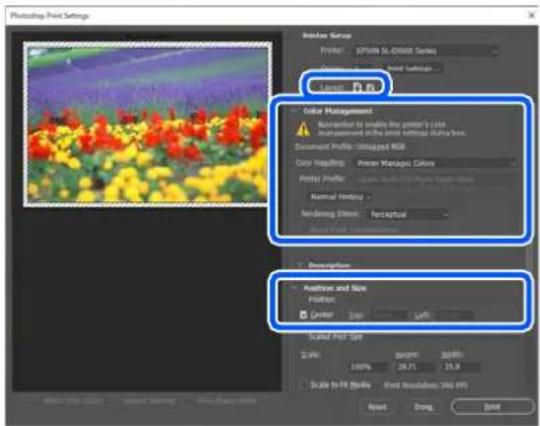Click the yellow color management warning icon
Viewport: 540px width, 426px height.
coord(303,129)
